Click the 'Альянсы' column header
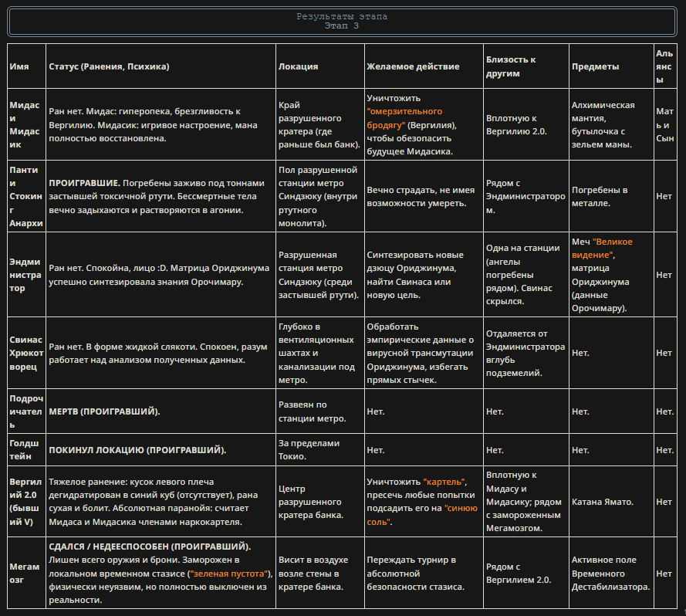 pyautogui.click(x=665, y=66)
